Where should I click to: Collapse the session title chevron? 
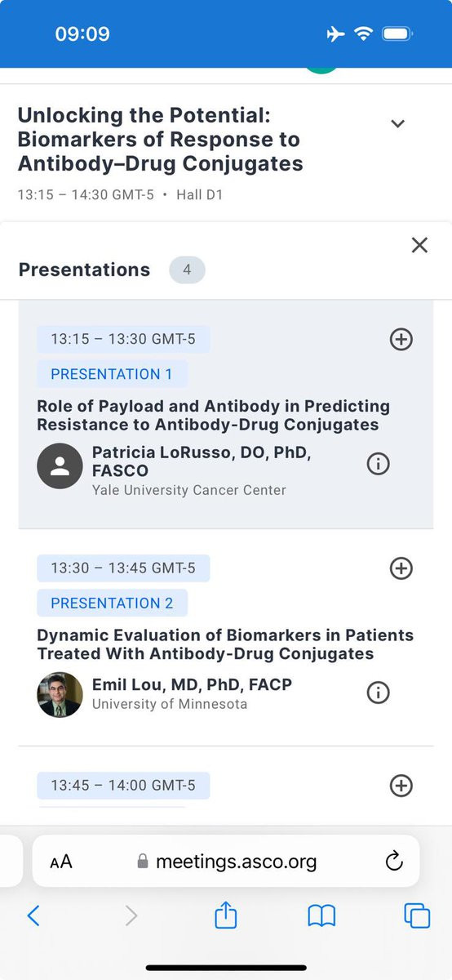pyautogui.click(x=397, y=123)
